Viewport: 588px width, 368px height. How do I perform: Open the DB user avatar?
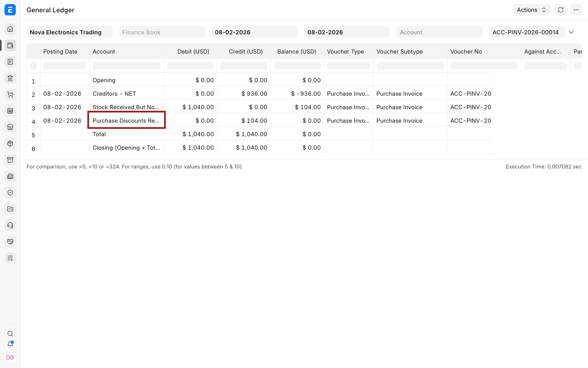(10, 357)
